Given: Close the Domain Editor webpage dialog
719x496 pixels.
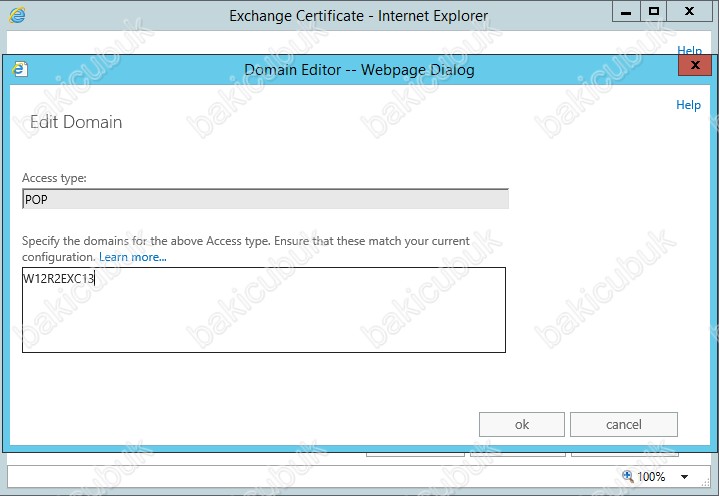Looking at the screenshot, I should pyautogui.click(x=695, y=65).
